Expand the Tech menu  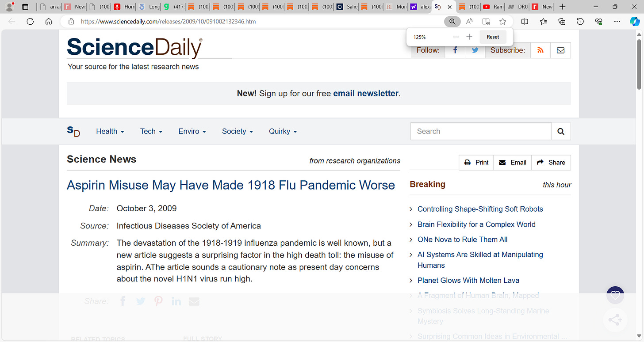pos(151,131)
